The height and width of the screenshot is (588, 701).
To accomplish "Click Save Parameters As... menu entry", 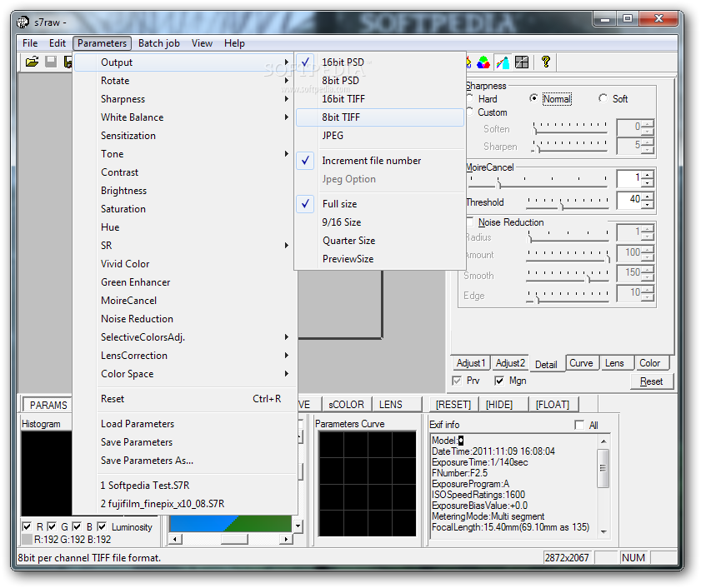I will click(x=185, y=461).
